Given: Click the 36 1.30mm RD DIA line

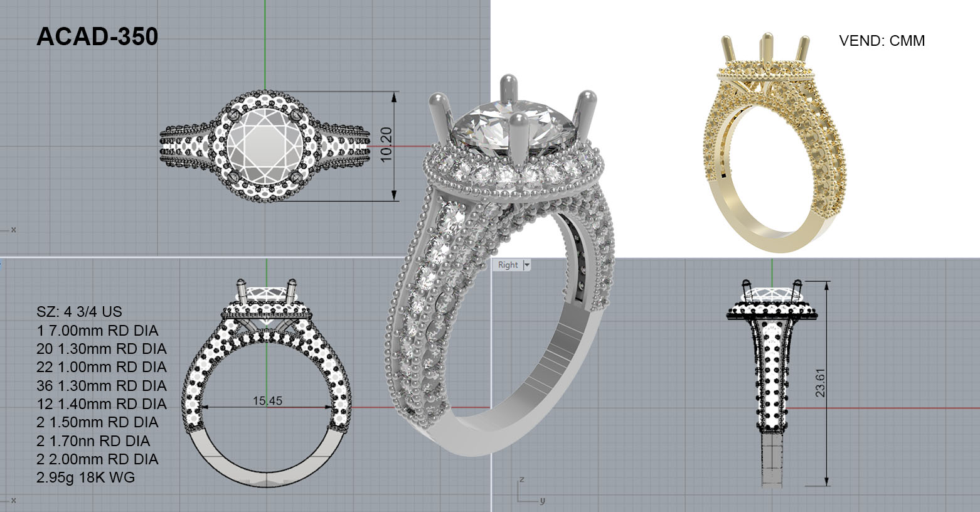Looking at the screenshot, I should click(102, 385).
